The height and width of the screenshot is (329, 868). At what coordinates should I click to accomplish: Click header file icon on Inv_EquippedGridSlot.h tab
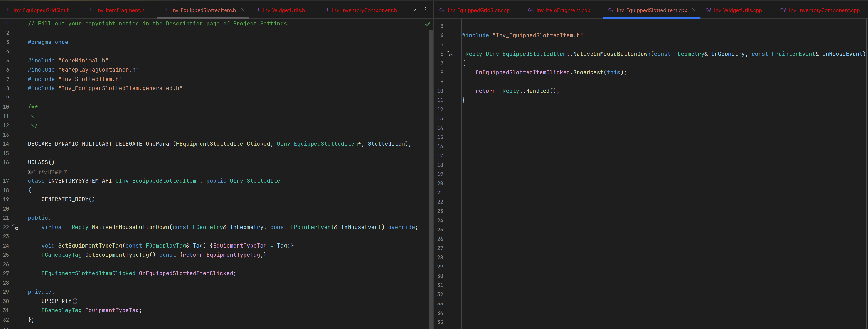(8, 10)
